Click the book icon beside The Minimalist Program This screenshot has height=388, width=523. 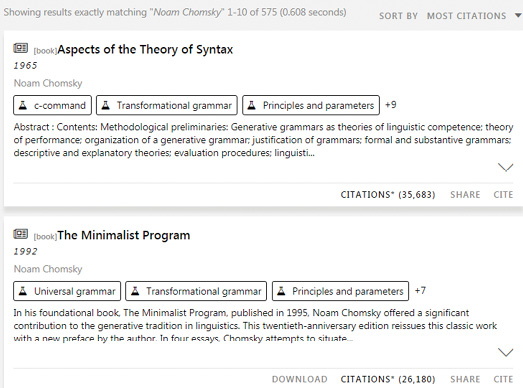(20, 234)
